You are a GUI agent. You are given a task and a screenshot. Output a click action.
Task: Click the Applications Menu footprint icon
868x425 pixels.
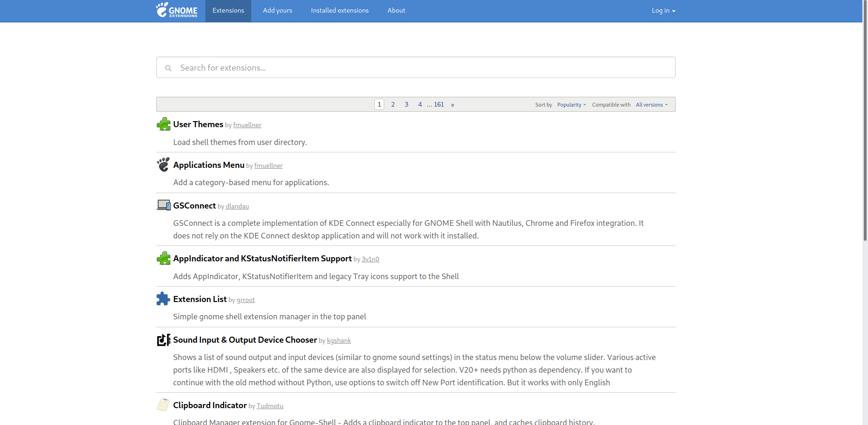pyautogui.click(x=163, y=165)
